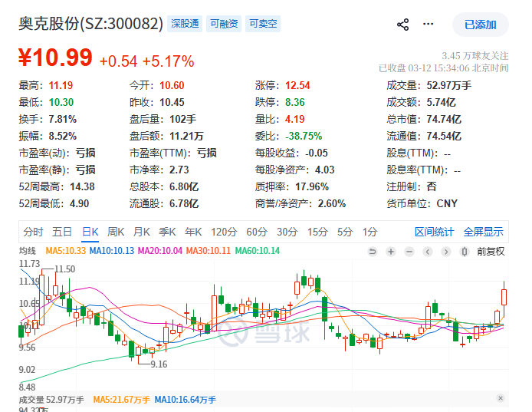Open the 前复权 adjustment dropdown
This screenshot has width=532, height=412.
[491, 252]
